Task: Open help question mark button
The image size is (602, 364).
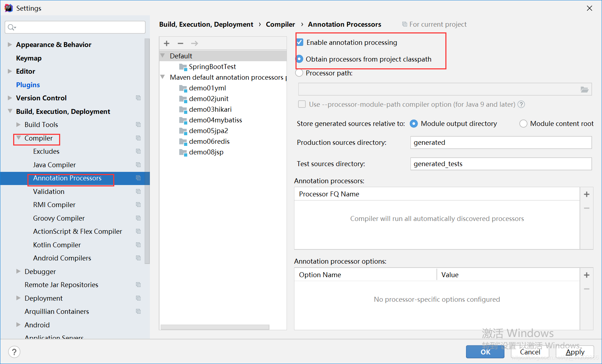Action: pyautogui.click(x=14, y=352)
